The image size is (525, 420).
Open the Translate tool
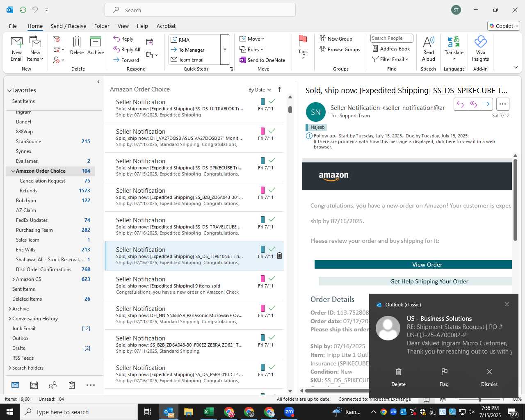coord(454,48)
